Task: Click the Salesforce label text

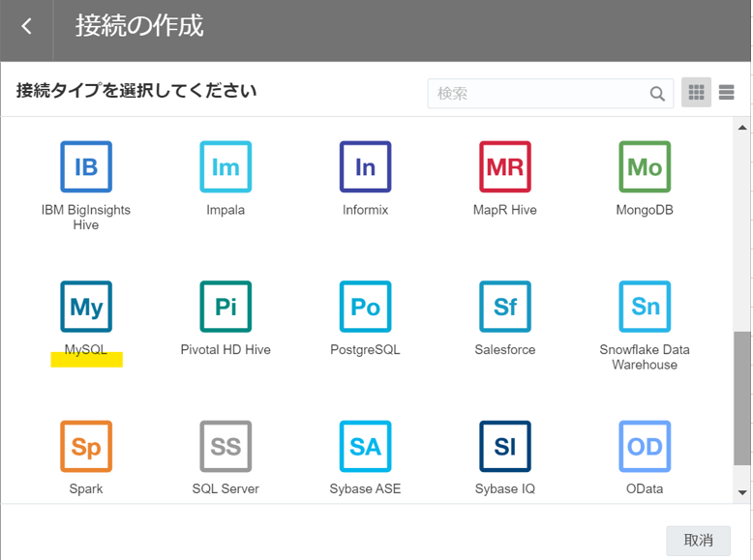Action: pyautogui.click(x=505, y=349)
